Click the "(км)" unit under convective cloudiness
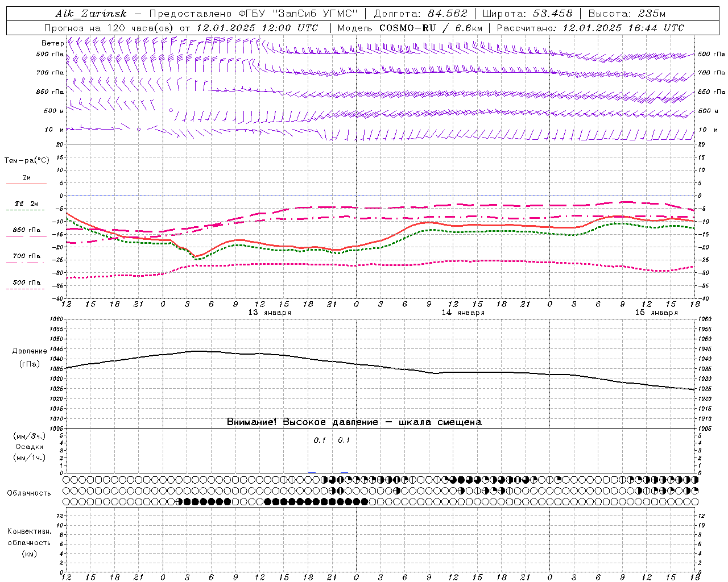The height and width of the screenshot is (582, 728). pyautogui.click(x=29, y=554)
